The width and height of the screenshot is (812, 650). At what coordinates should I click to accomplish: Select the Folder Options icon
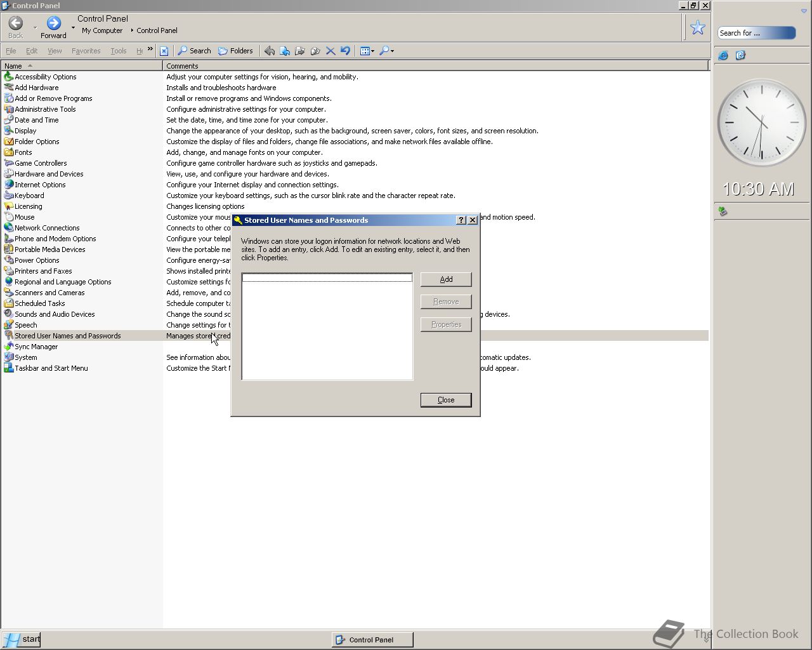[x=9, y=142]
